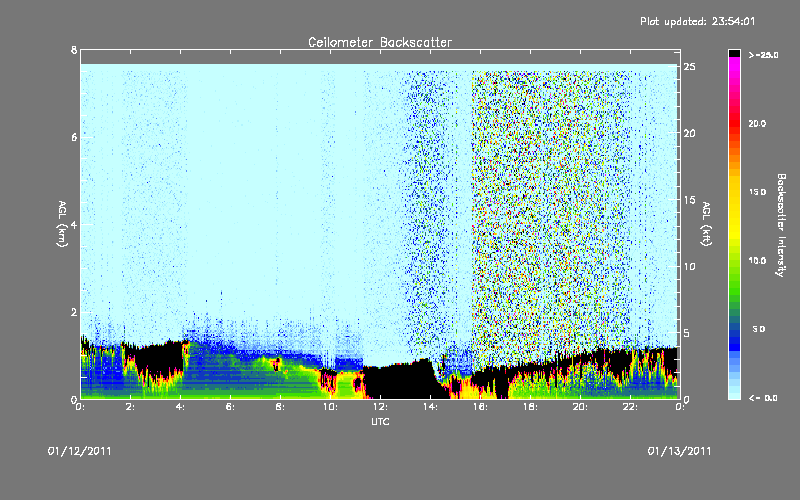The width and height of the screenshot is (800, 500).
Task: Click the 10: UTC time tick
Action: click(330, 407)
